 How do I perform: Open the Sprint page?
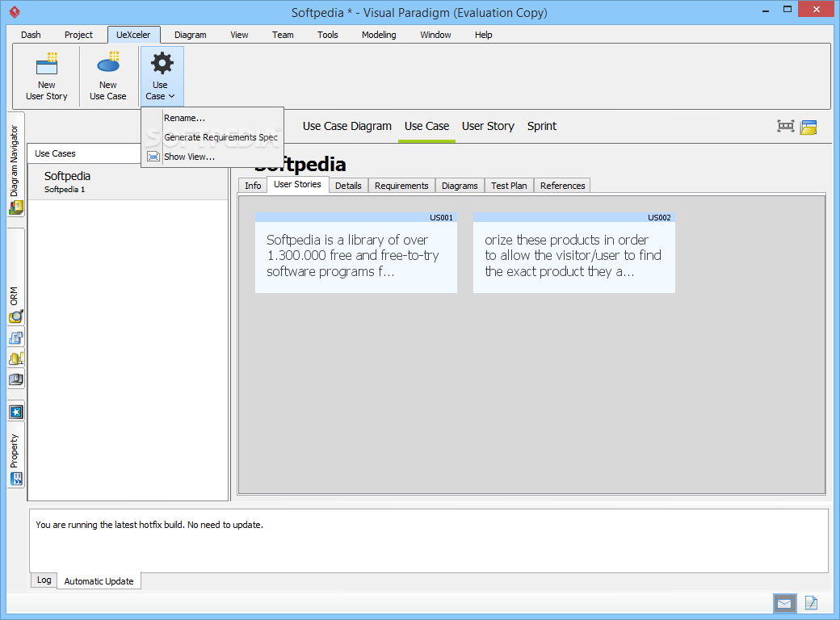pyautogui.click(x=542, y=127)
